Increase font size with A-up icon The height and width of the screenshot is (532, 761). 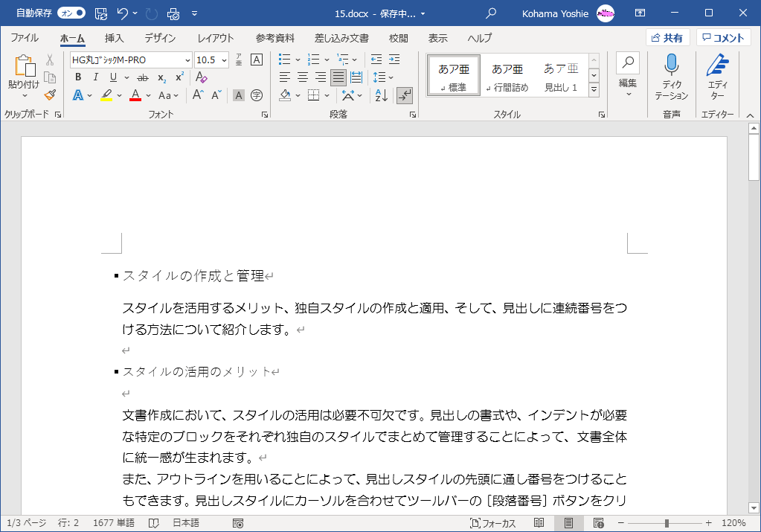(198, 95)
